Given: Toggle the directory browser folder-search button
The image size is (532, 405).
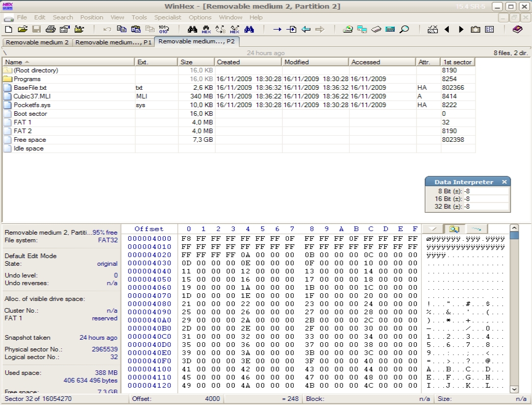Looking at the screenshot, I should (454, 229).
